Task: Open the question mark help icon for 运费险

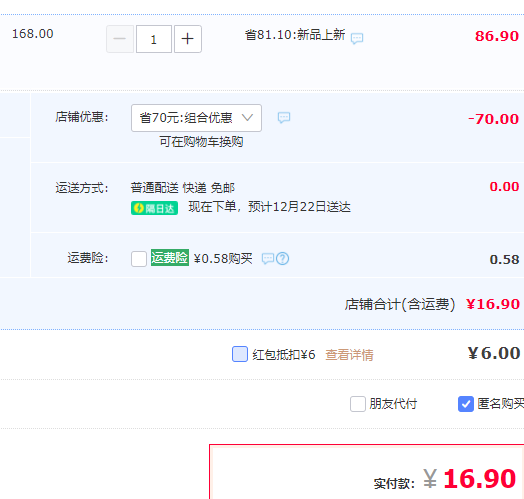Action: 283,259
